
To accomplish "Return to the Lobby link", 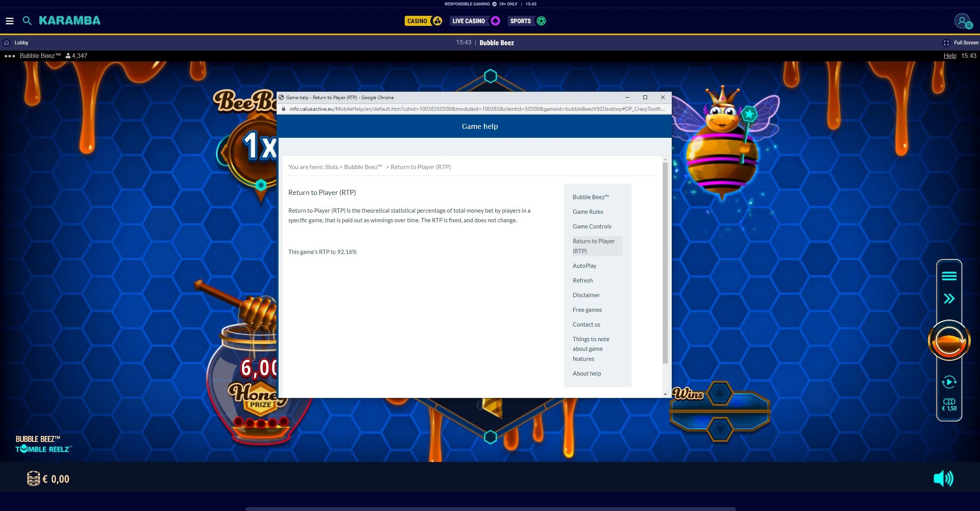I will coord(21,42).
